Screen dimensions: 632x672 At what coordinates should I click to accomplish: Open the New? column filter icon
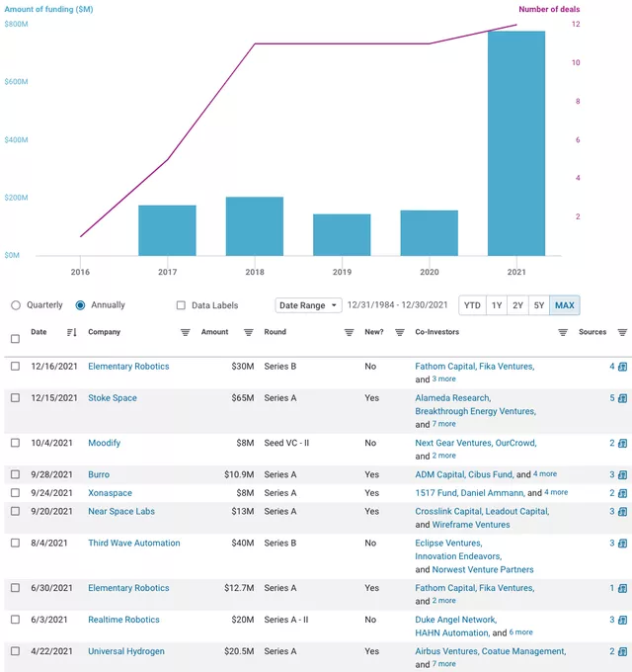point(400,332)
